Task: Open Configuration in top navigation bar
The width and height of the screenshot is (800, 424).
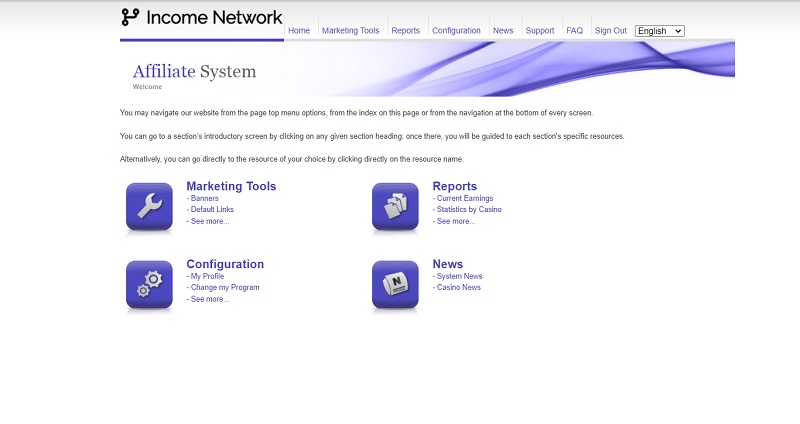Action: pos(456,31)
